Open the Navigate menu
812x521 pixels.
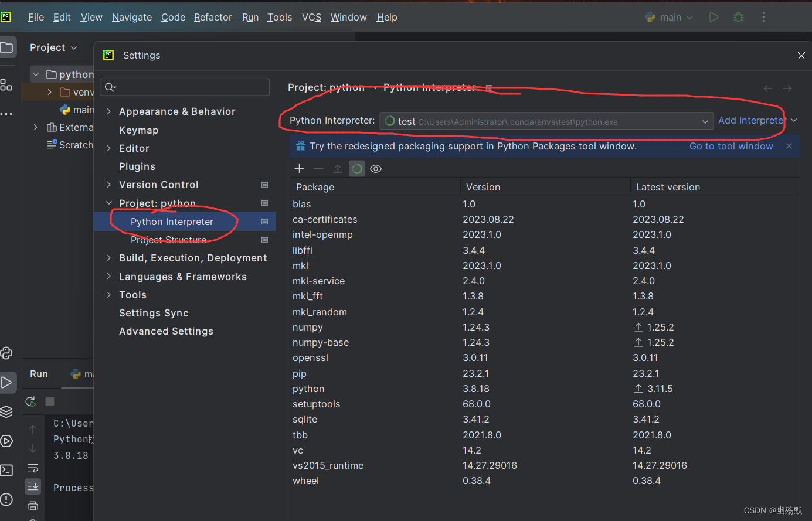[132, 18]
